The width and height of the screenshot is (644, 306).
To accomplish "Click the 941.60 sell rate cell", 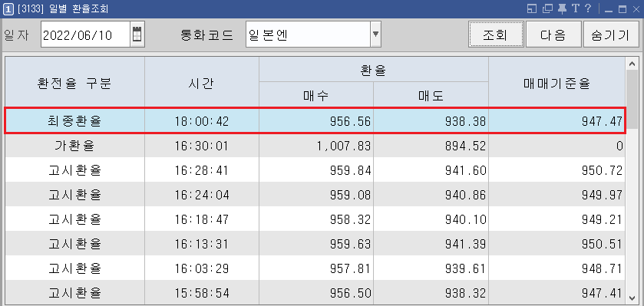I will point(431,169).
